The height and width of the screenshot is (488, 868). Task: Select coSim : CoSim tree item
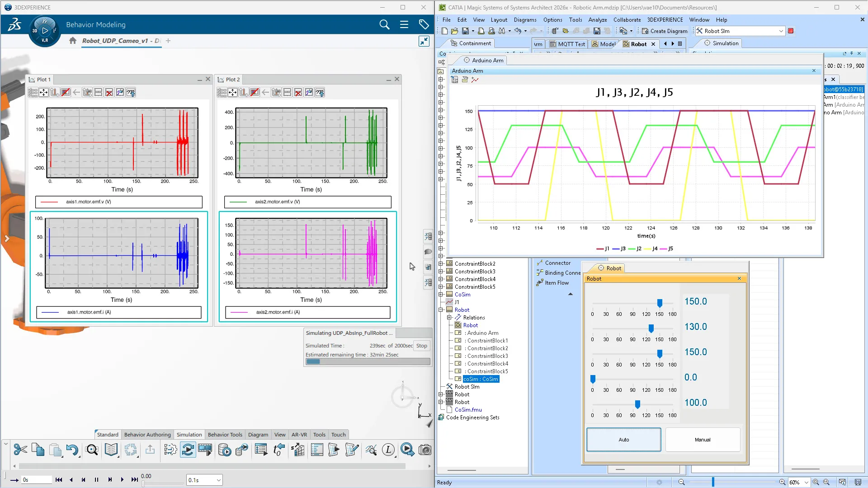481,379
